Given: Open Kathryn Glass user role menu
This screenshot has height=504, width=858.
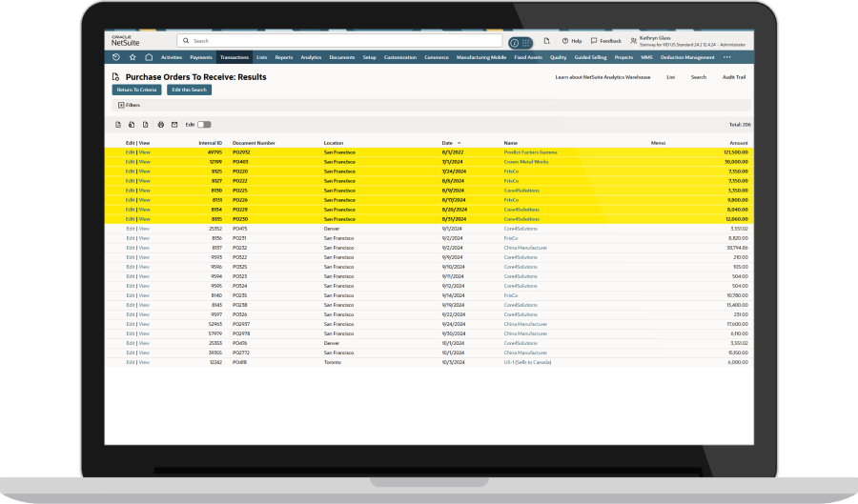Looking at the screenshot, I should click(x=687, y=41).
